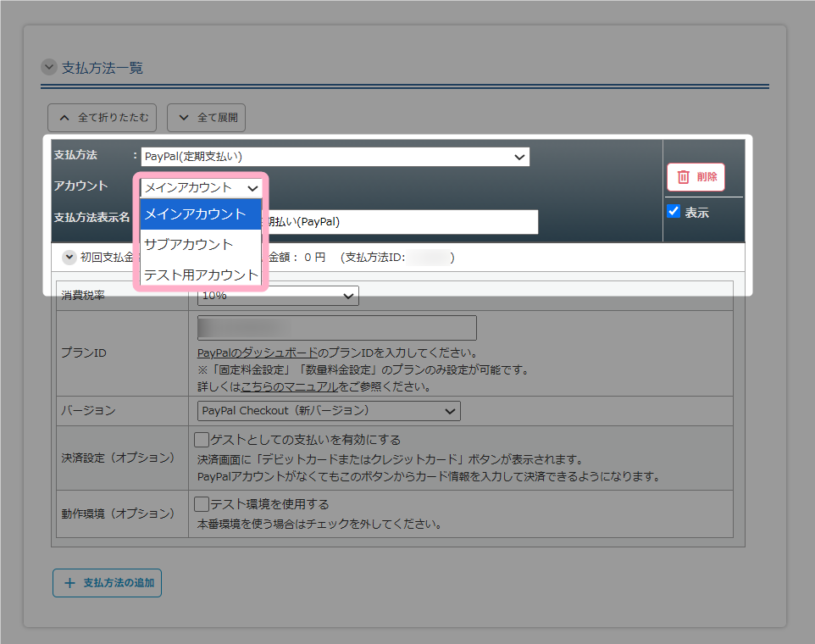Toggle the 初回支払金額 round chevron icon
Screen dimensions: 815x644
tap(69, 258)
